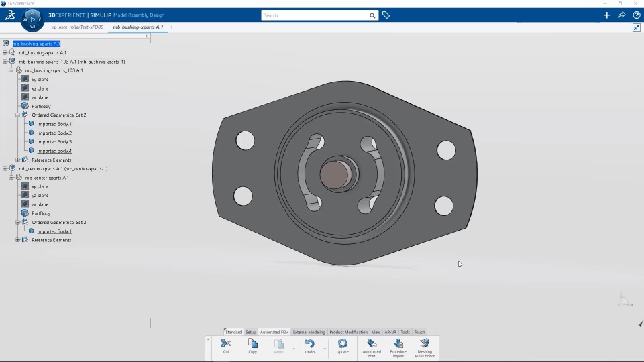Open the 3DS compass logo
644x362 pixels.
[x=10, y=15]
